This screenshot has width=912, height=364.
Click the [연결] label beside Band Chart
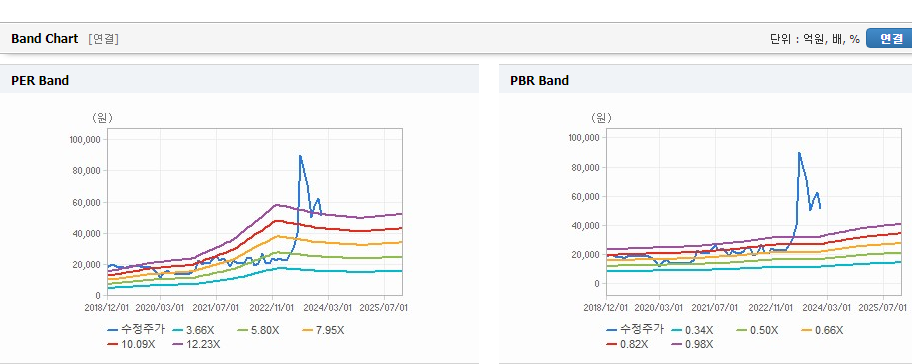coord(104,39)
